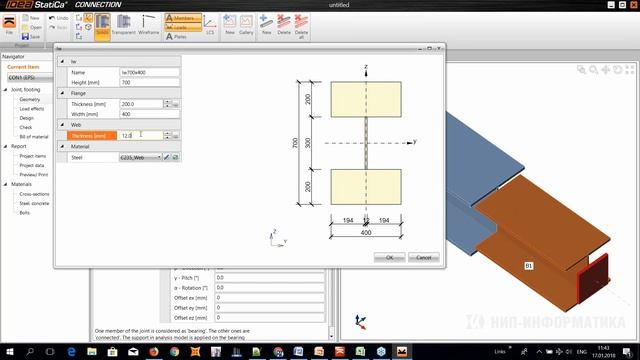Toggle Members labels

pos(183,18)
